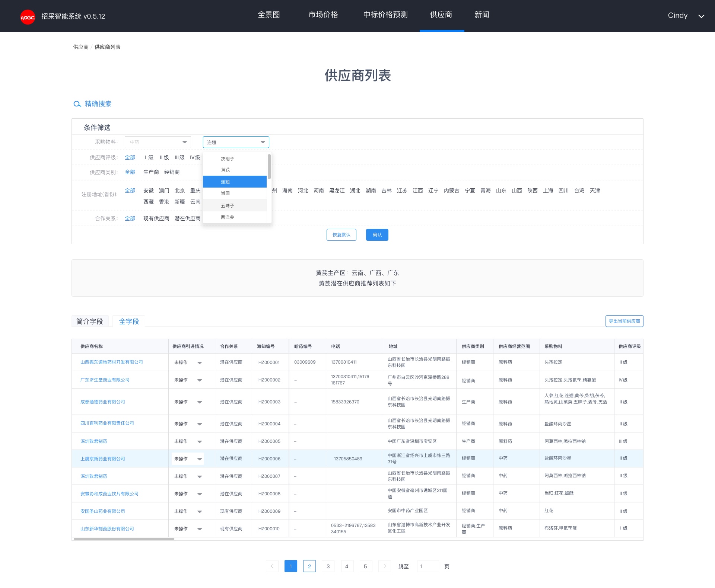Go to previous page arrow in pagination
Viewport: 715px width, 588px height.
[272, 566]
